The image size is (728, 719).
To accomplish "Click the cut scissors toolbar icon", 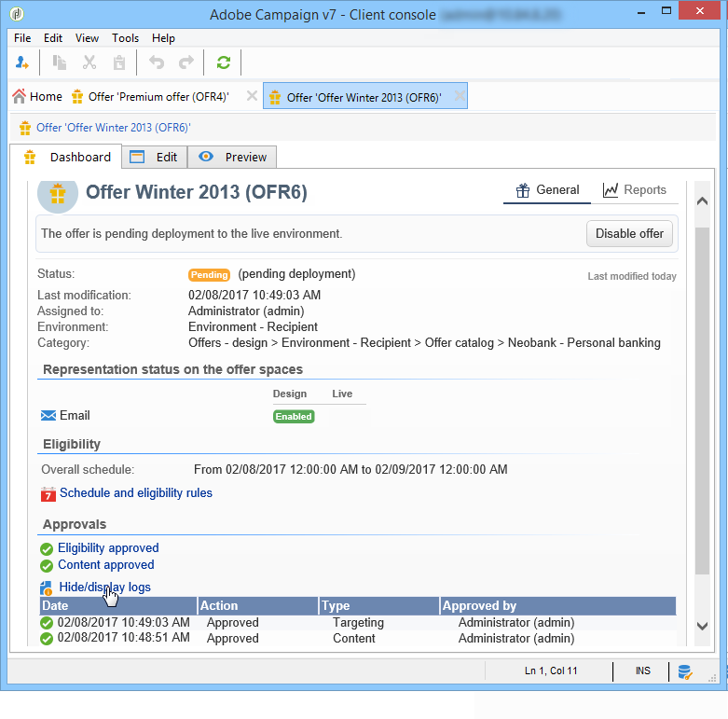I will point(89,62).
